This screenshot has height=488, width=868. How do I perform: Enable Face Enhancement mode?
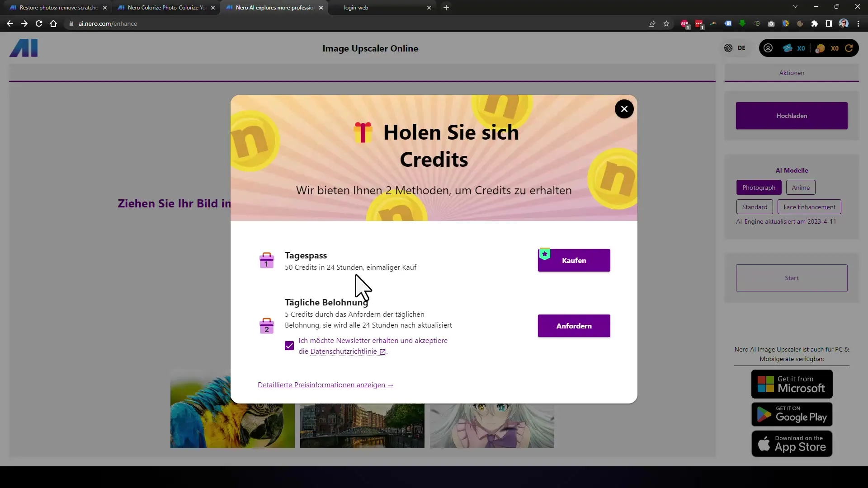[x=810, y=207]
